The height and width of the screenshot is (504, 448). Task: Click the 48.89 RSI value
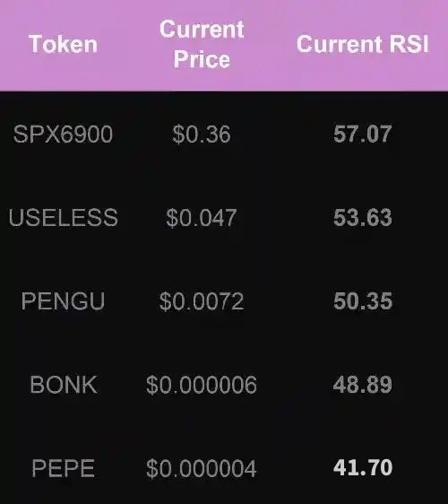coord(363,385)
